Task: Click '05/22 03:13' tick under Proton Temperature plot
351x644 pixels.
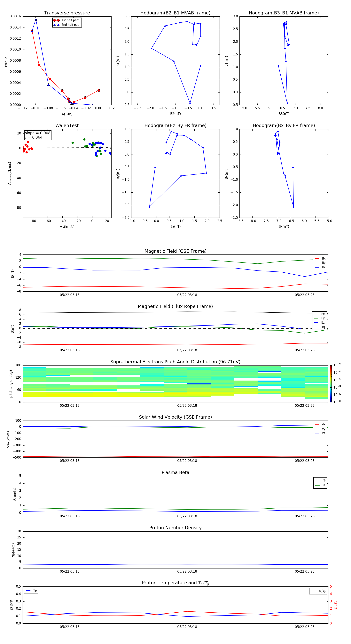Action: coord(70,627)
